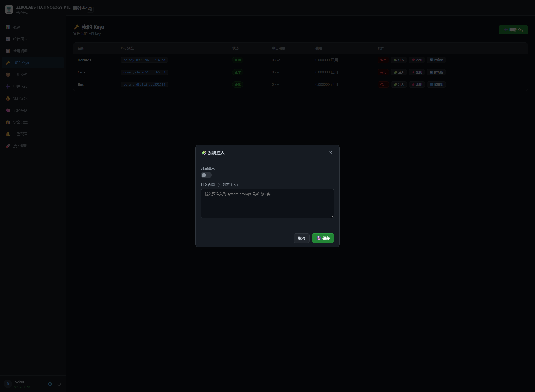The height and width of the screenshot is (392, 535).
Task: Enable the 开启注入 toggle switch
Action: click(x=206, y=175)
